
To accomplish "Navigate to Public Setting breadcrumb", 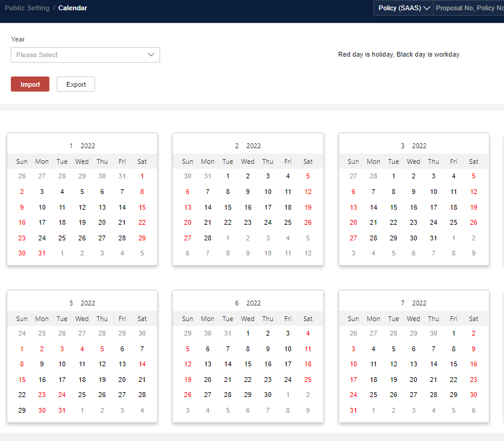I will (x=27, y=8).
